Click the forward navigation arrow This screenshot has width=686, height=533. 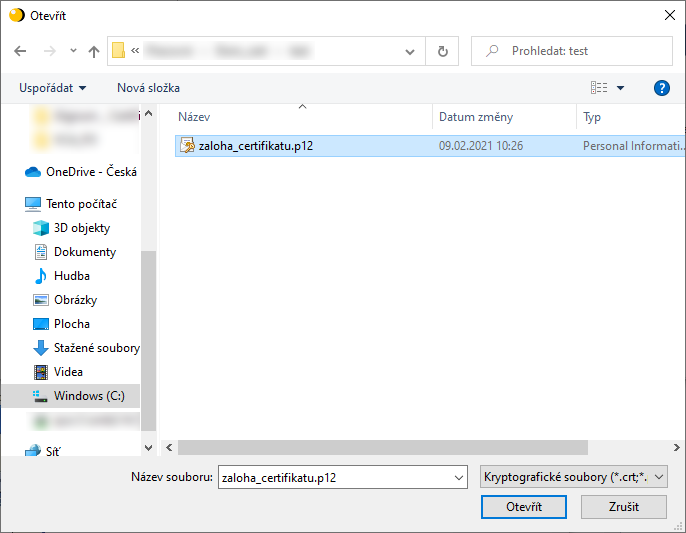coord(49,51)
